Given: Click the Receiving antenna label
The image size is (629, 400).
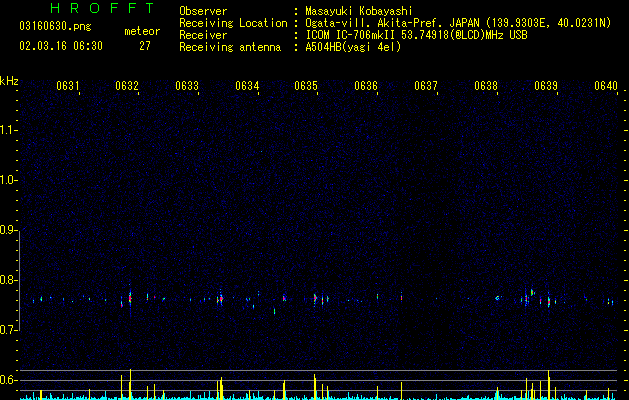Looking at the screenshot, I should coord(230,47).
